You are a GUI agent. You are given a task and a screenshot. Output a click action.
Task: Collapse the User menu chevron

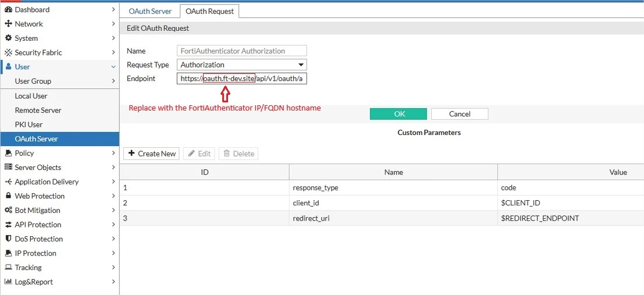[x=113, y=67]
